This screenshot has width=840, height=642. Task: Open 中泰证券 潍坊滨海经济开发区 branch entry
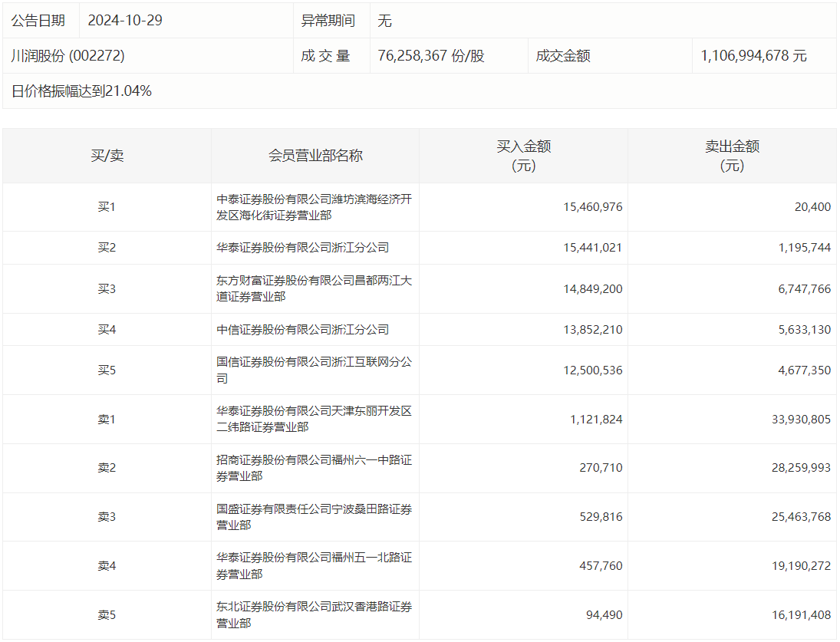click(314, 207)
